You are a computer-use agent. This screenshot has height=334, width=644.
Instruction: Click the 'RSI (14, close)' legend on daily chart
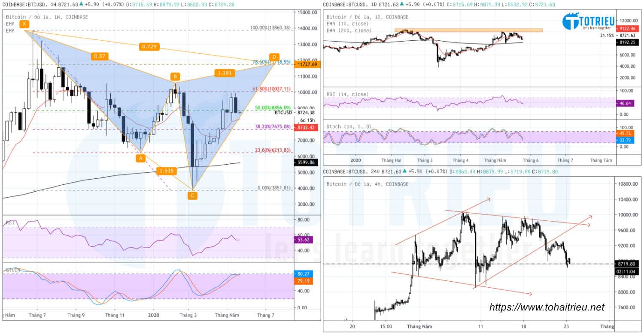347,94
